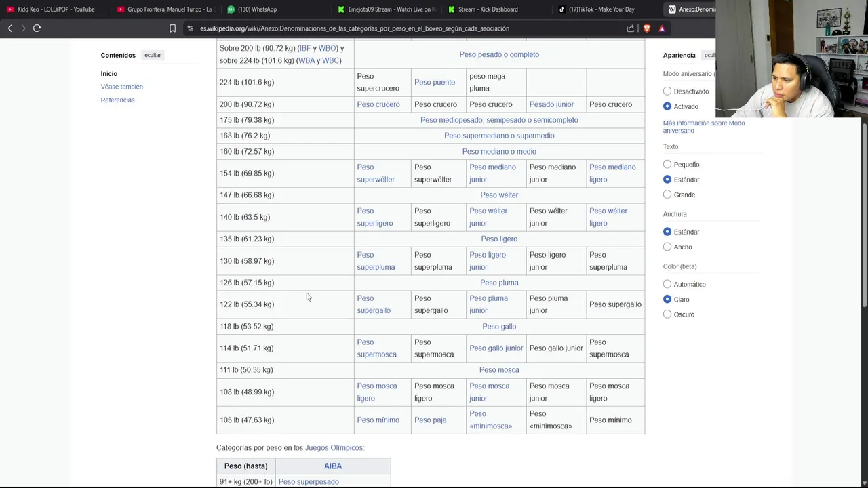Click the browser forward arrow
The height and width of the screenshot is (488, 868).
pos(23,28)
